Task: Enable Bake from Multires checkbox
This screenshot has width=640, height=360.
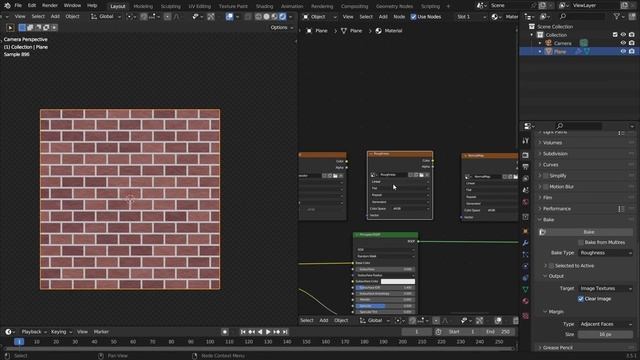Action: pos(581,242)
